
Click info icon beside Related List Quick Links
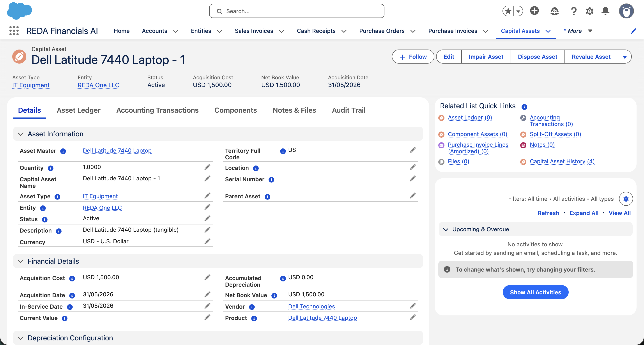pyautogui.click(x=524, y=107)
